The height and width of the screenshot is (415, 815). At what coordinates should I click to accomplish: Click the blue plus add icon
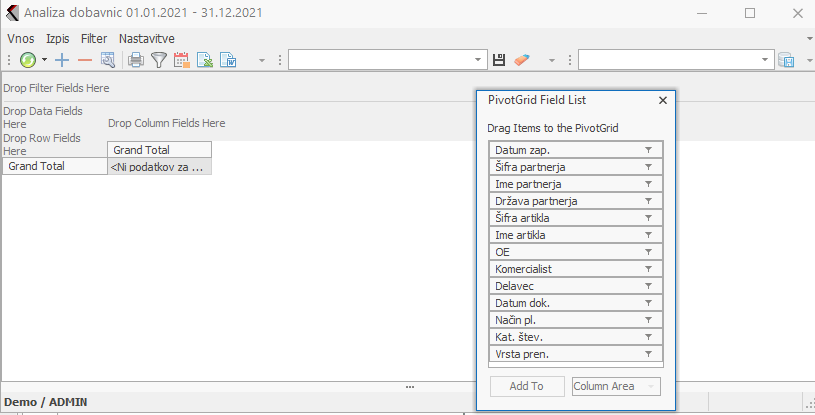point(62,61)
